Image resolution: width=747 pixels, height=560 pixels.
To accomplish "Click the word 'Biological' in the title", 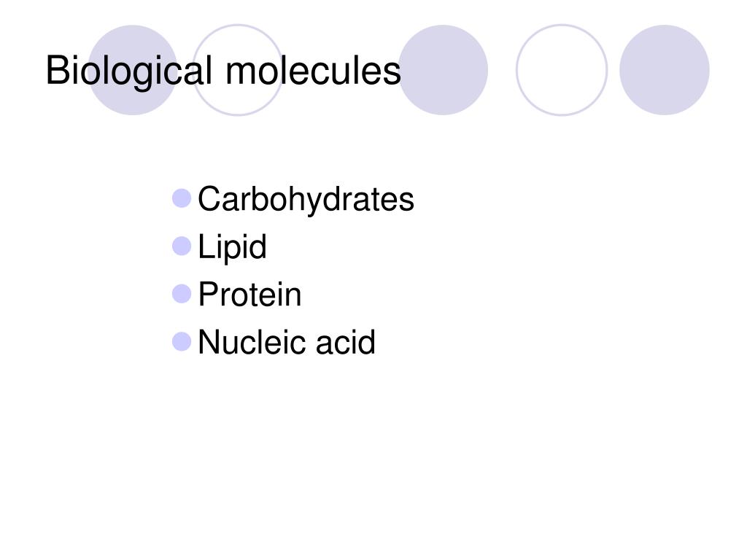I will point(128,71).
